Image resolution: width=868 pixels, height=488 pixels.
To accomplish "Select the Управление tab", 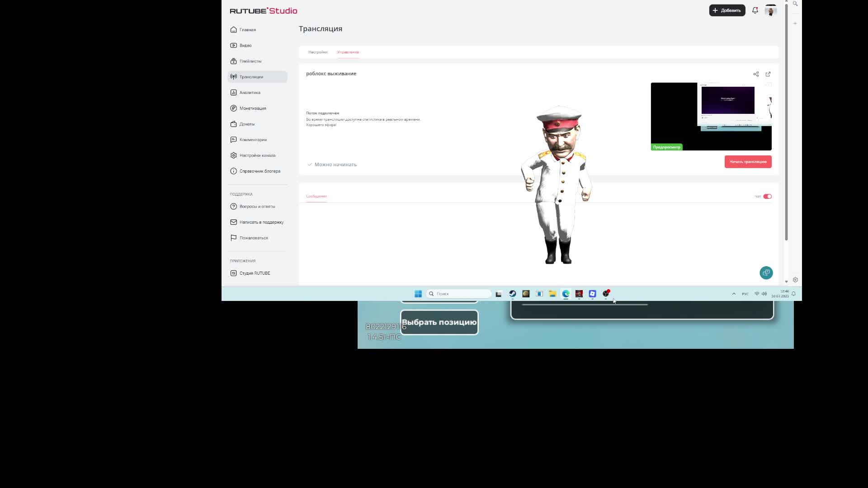I will click(x=348, y=52).
